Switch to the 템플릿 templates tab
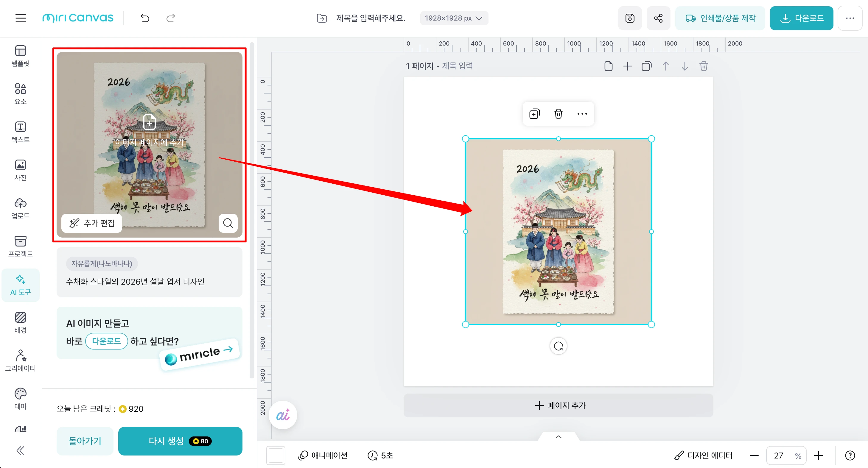 tap(20, 56)
